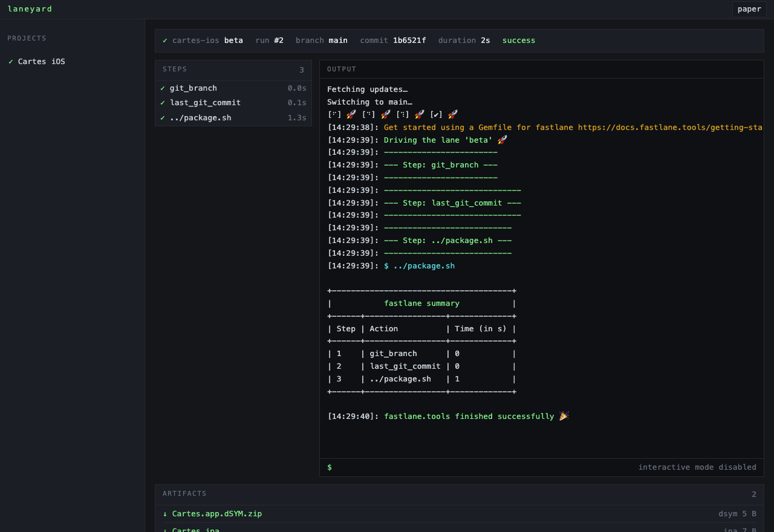Click the 1.3s step duration
Viewport: 774px width, 532px height.
[297, 118]
